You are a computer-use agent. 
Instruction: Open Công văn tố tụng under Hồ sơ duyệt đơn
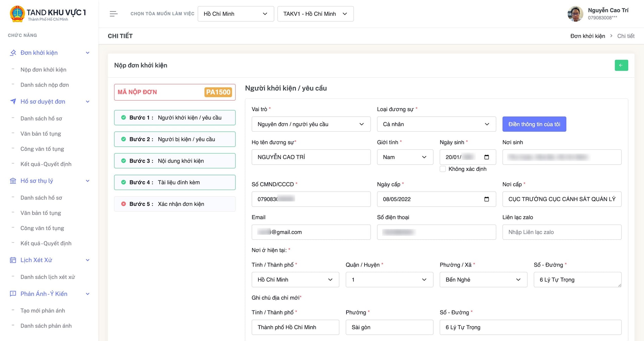42,149
